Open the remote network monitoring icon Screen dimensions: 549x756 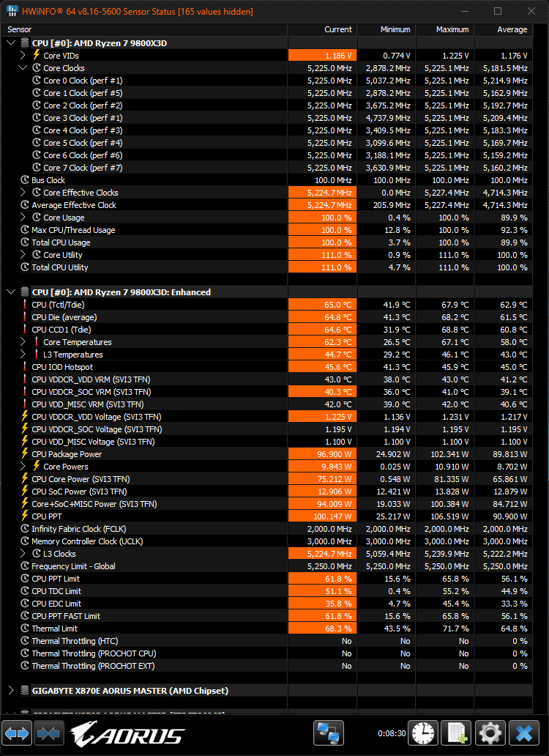(329, 733)
